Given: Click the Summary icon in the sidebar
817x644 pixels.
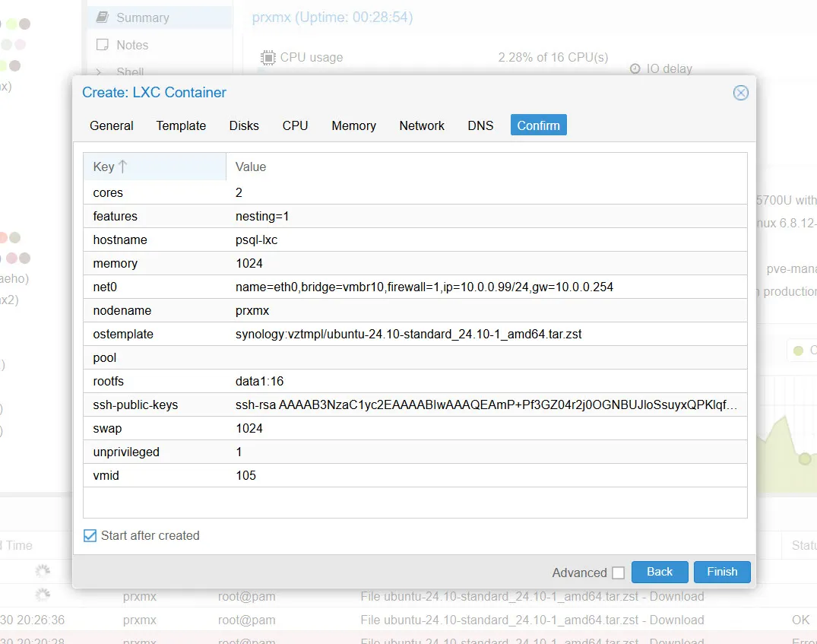Looking at the screenshot, I should (x=102, y=17).
